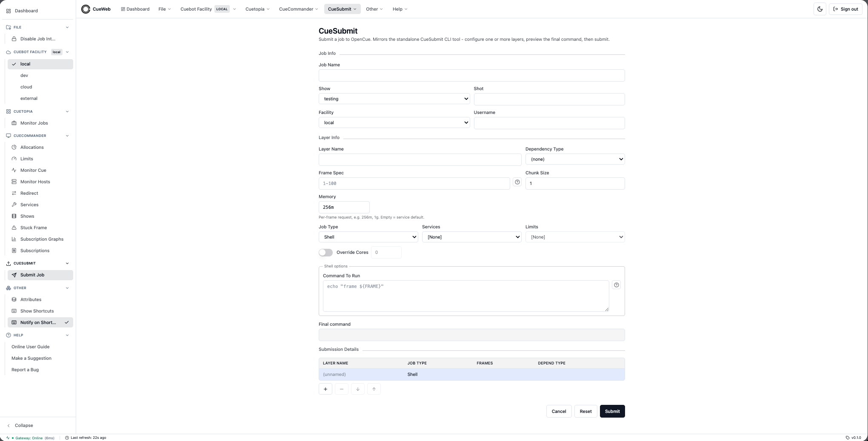This screenshot has height=441, width=868.
Task: Click Disable Job Int... sidebar item
Action: pos(40,39)
